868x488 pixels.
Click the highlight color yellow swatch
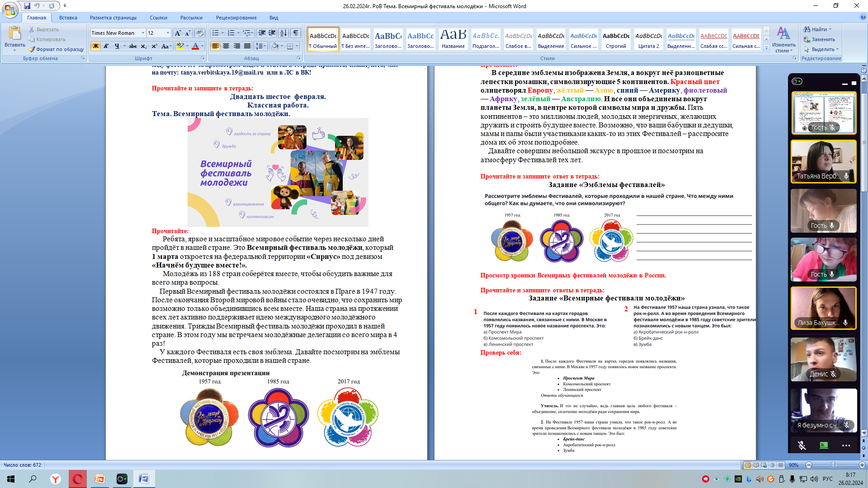(x=180, y=46)
